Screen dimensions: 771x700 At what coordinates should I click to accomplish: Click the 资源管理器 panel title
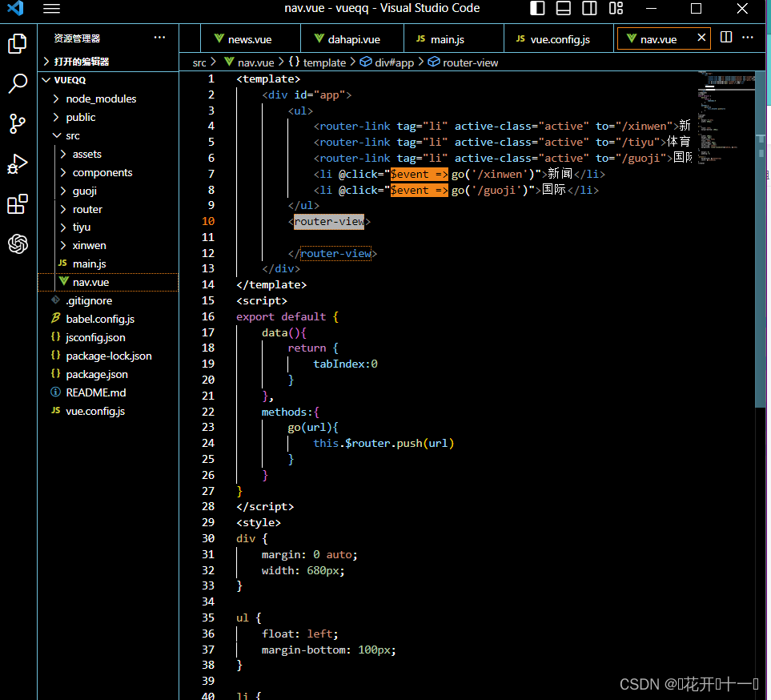[x=77, y=38]
